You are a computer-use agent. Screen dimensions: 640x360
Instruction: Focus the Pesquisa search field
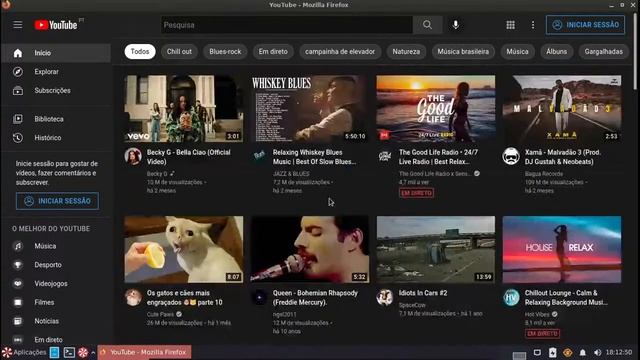coord(287,25)
